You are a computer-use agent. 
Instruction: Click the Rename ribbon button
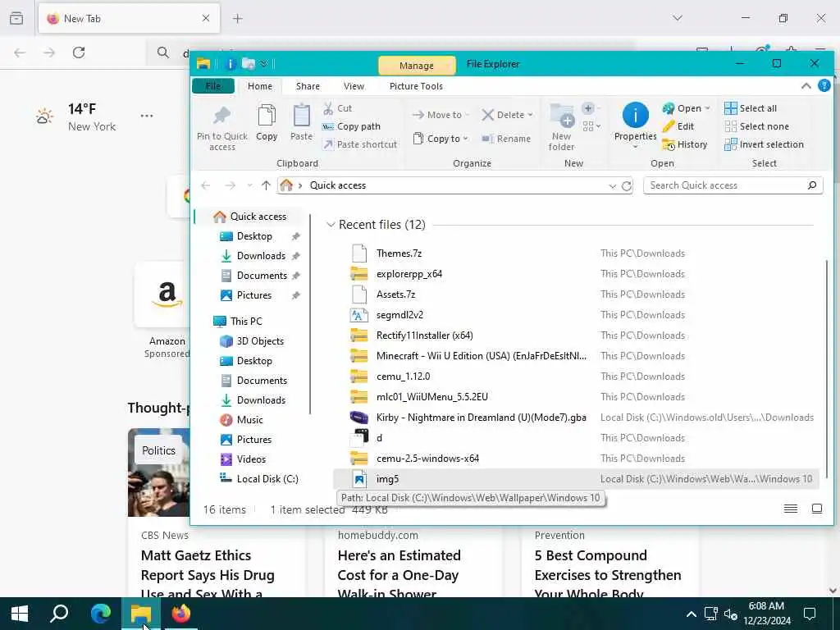click(506, 139)
